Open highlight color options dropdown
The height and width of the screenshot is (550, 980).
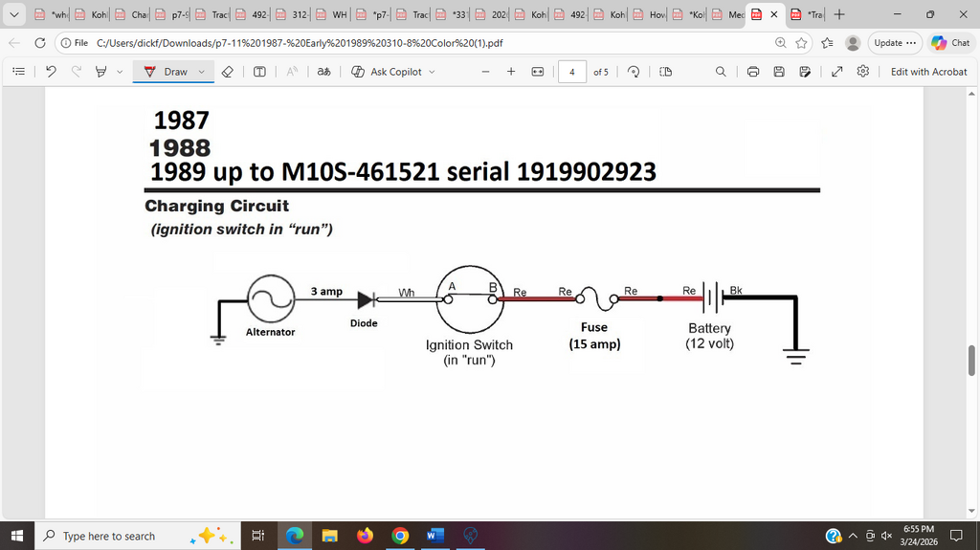(120, 72)
